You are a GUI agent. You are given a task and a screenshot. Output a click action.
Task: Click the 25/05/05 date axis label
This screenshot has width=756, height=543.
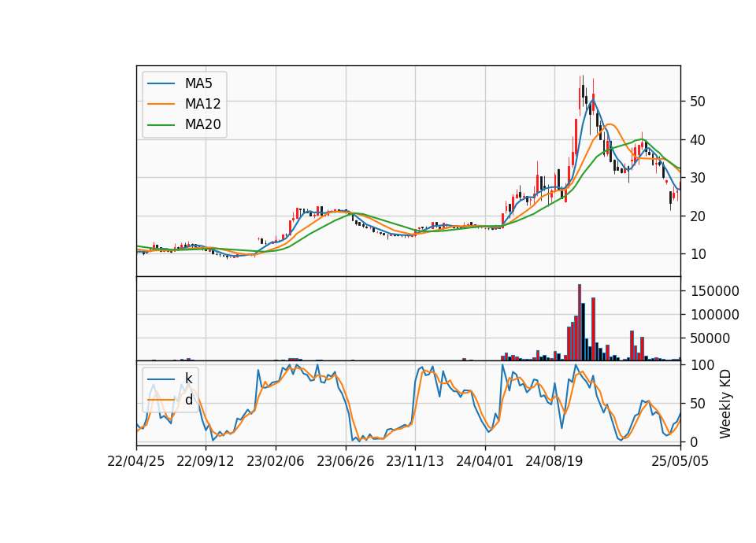click(680, 461)
